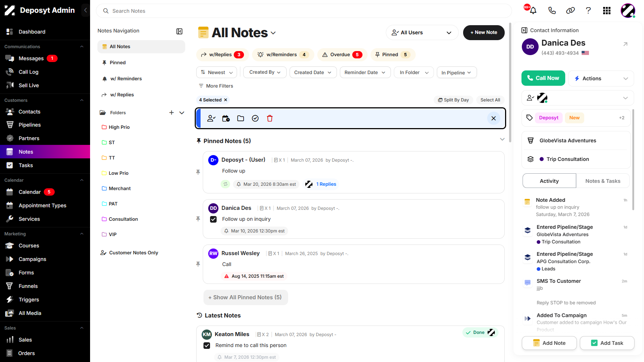This screenshot has width=644, height=362.
Task: Open Danica Des contact in new view arrow
Action: coord(625,44)
